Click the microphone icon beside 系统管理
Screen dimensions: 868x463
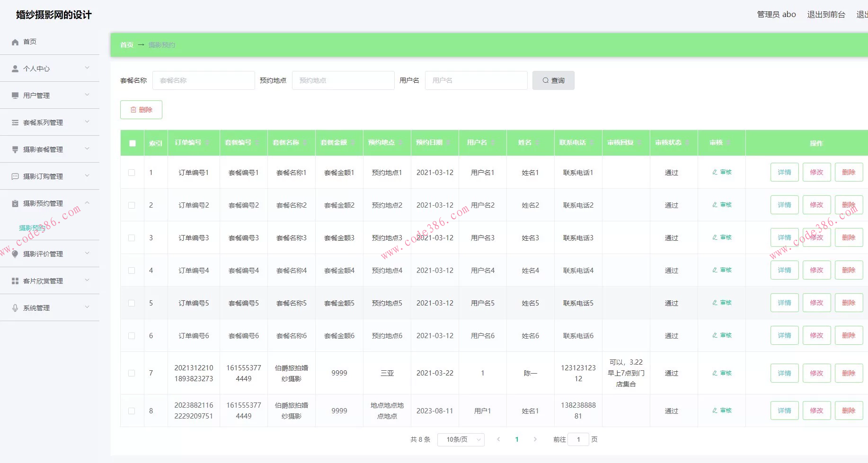coord(15,308)
